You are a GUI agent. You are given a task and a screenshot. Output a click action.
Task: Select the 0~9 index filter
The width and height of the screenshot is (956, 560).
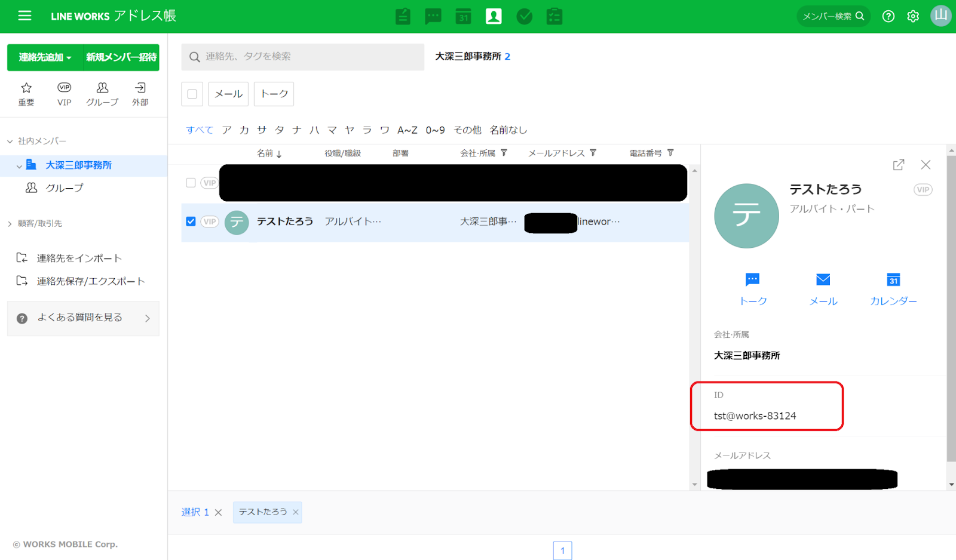coord(435,130)
